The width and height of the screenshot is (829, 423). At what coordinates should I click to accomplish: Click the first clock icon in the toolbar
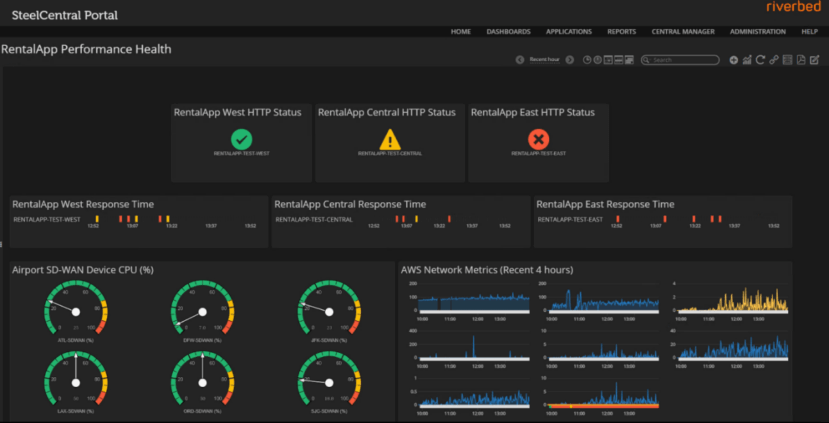pyautogui.click(x=587, y=60)
